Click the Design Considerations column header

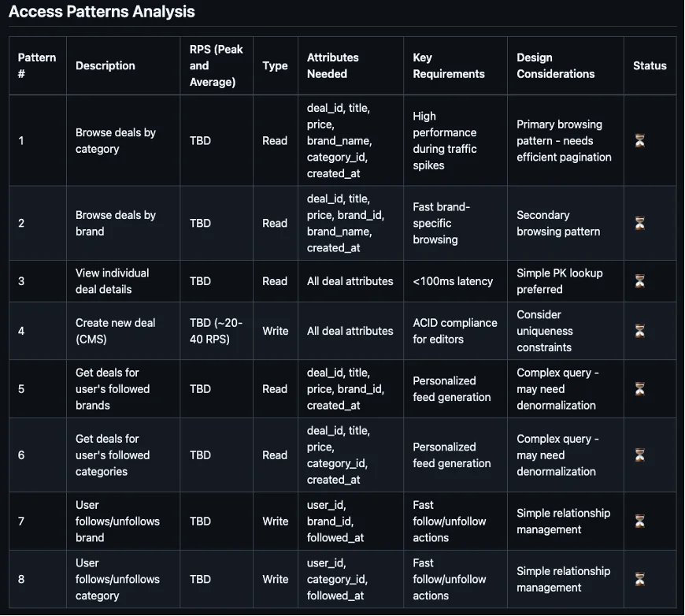pos(556,65)
